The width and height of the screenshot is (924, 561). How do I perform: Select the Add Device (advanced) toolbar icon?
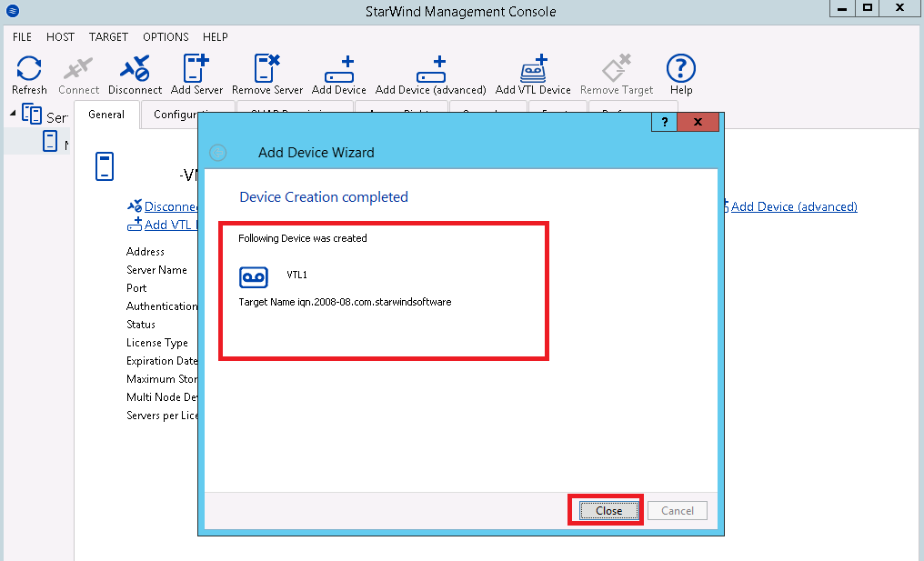430,71
